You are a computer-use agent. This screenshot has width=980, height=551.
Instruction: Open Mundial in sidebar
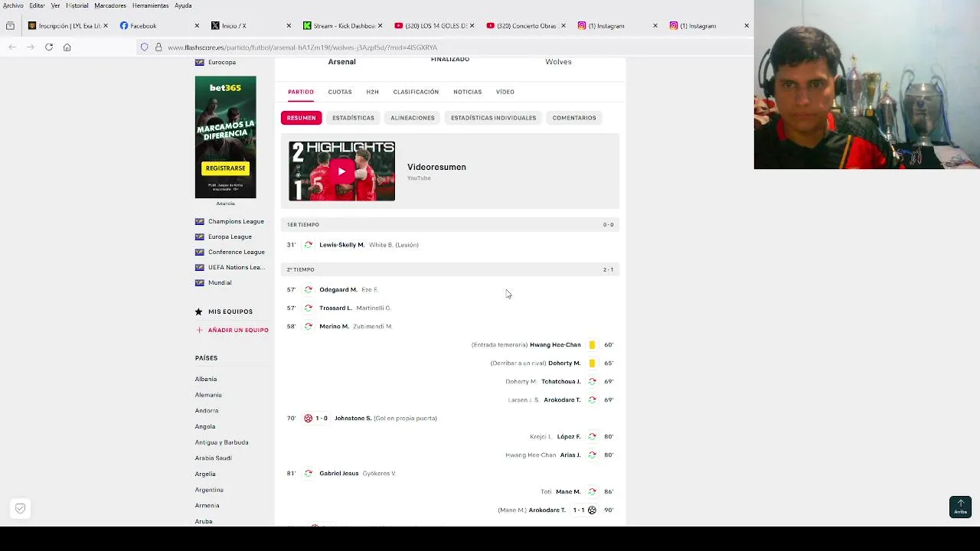point(220,282)
